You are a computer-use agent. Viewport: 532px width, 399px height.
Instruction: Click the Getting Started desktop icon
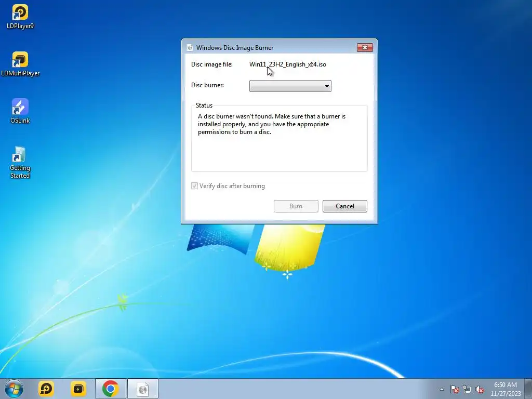click(x=20, y=163)
